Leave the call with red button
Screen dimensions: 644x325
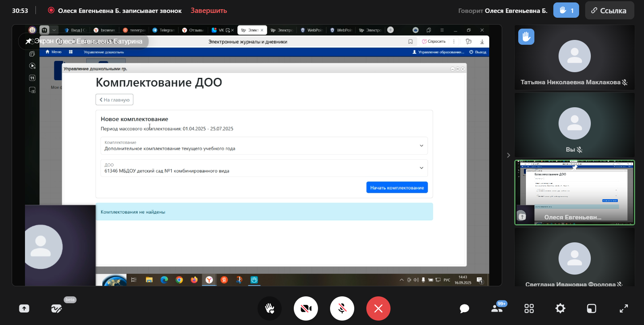pos(378,309)
